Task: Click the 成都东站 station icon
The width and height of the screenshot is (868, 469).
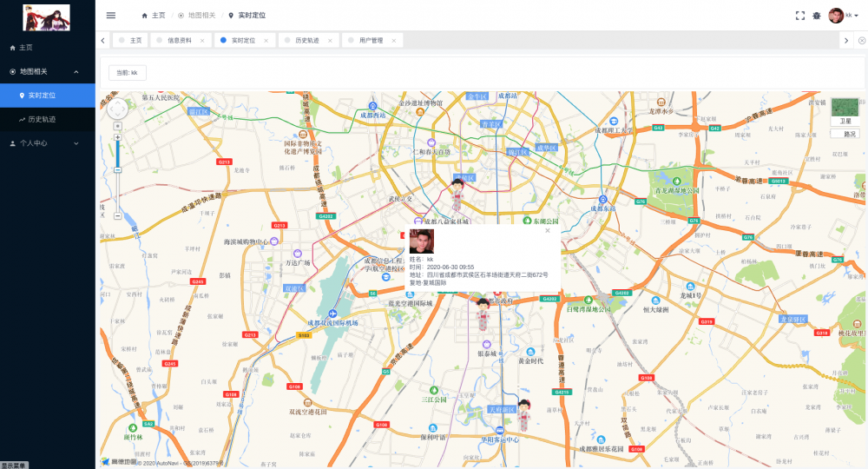Action: (603, 200)
